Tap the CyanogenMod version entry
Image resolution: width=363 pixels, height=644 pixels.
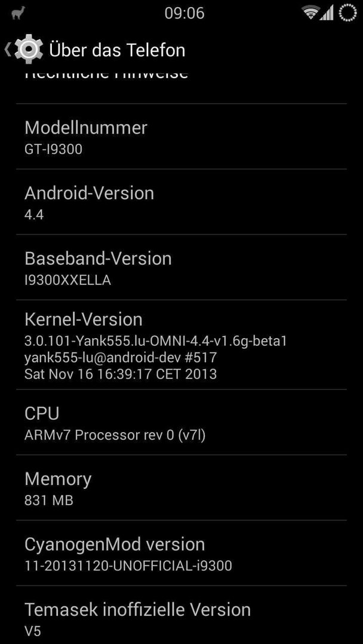coord(181,553)
